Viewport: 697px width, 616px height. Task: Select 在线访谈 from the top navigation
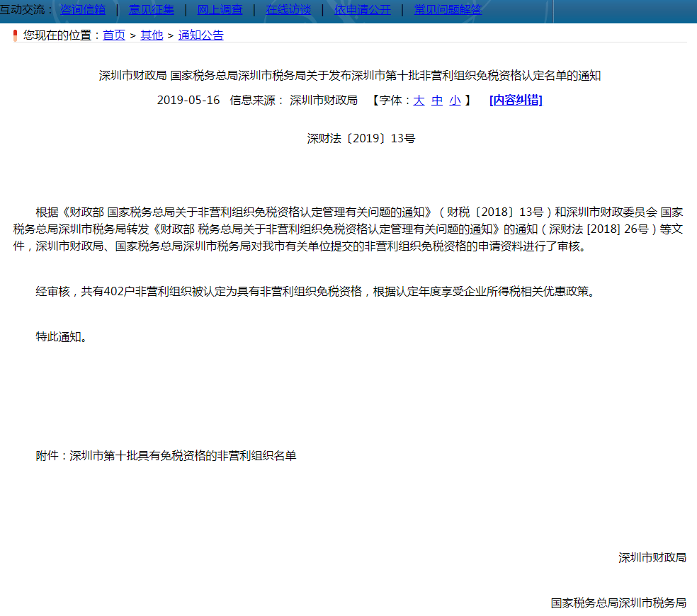[288, 9]
